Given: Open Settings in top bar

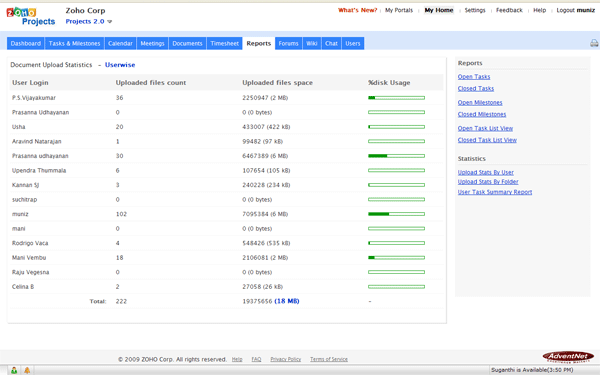Looking at the screenshot, I should pyautogui.click(x=475, y=10).
